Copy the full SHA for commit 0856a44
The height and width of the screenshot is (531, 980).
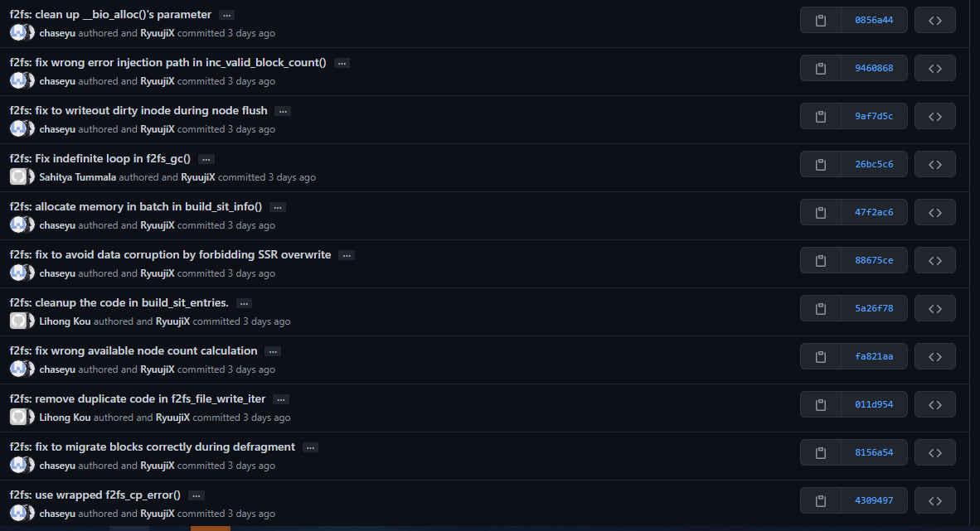(x=821, y=20)
